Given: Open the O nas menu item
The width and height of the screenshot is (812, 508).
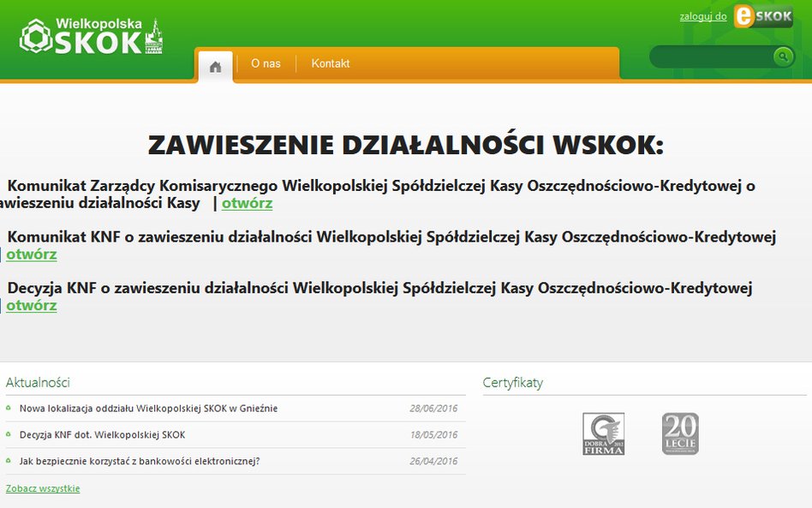Looking at the screenshot, I should pos(266,63).
